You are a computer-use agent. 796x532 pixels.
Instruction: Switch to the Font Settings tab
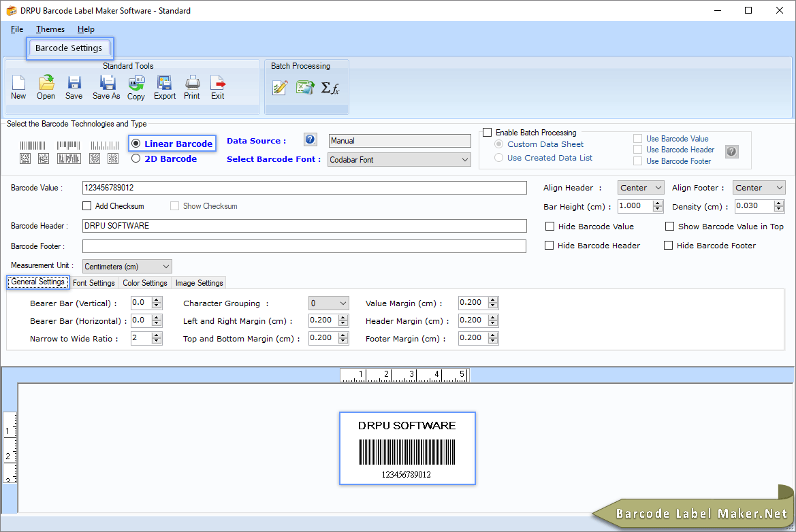tap(94, 283)
